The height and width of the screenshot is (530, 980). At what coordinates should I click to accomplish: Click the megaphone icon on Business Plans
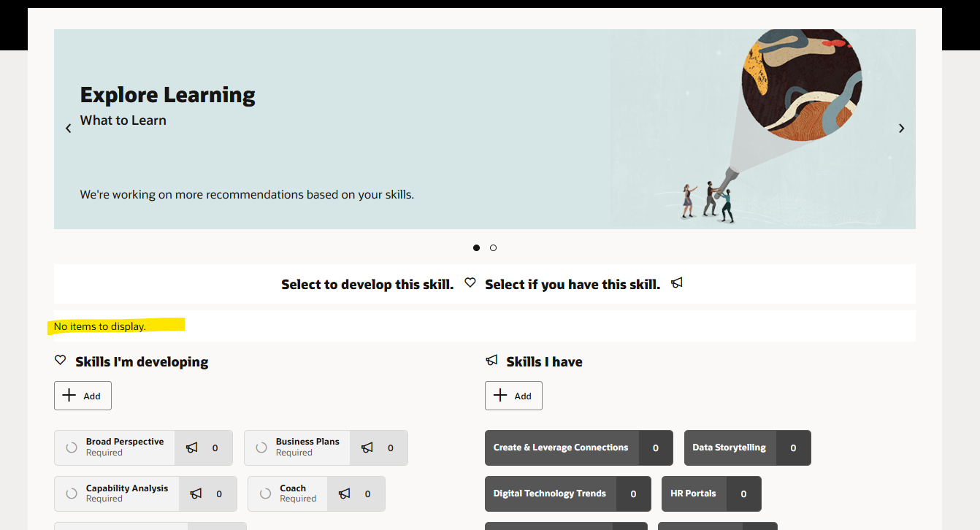[367, 448]
